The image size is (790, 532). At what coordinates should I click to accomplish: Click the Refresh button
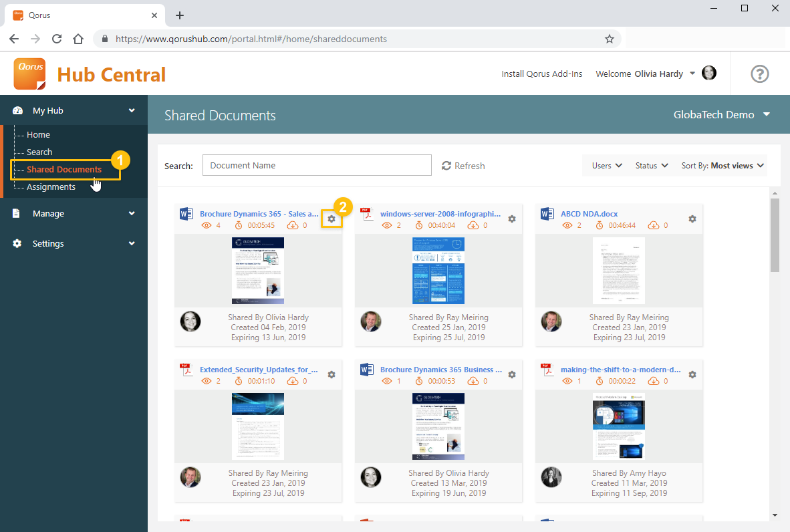coord(463,166)
